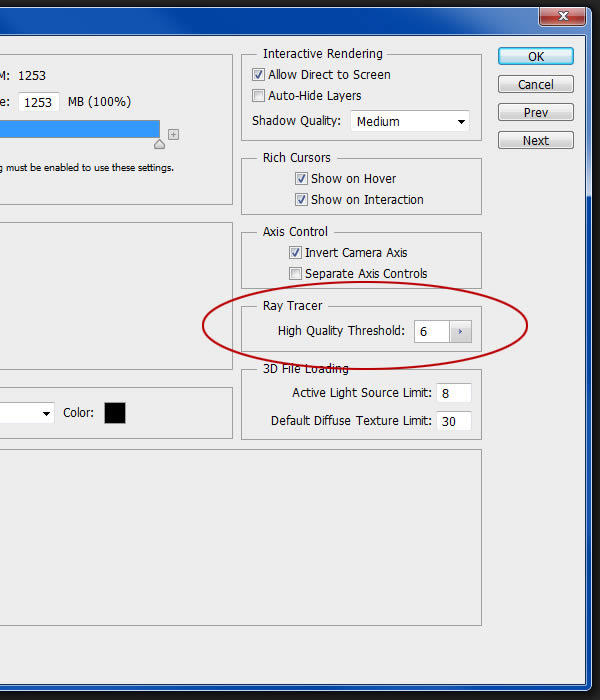Image resolution: width=600 pixels, height=700 pixels.
Task: Close the Preferences dialog window
Action: tap(562, 17)
